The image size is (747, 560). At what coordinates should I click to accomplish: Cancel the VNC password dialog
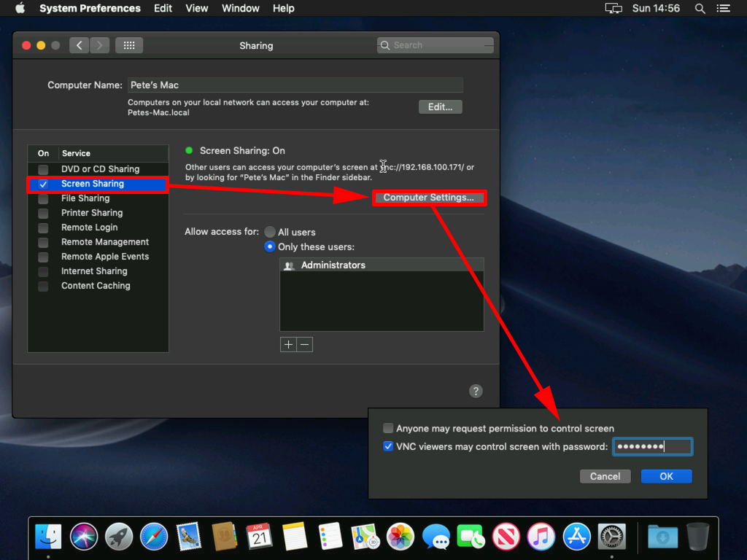(x=605, y=476)
